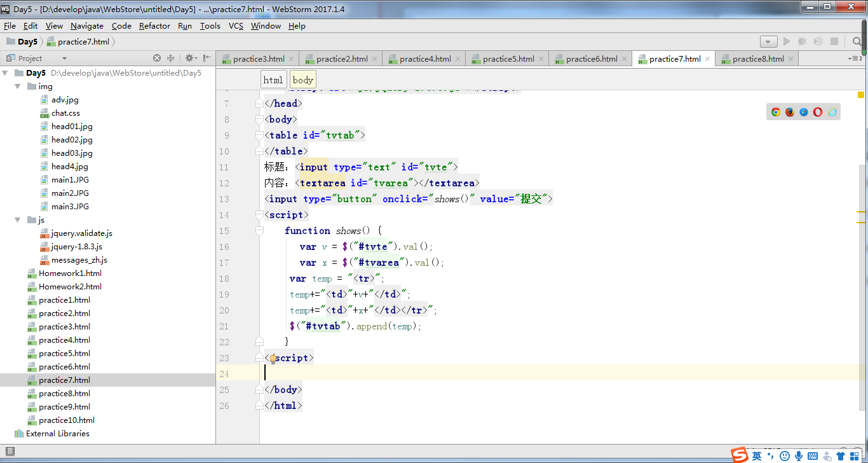868x463 pixels.
Task: Select jquery.validate.js file
Action: pos(81,233)
